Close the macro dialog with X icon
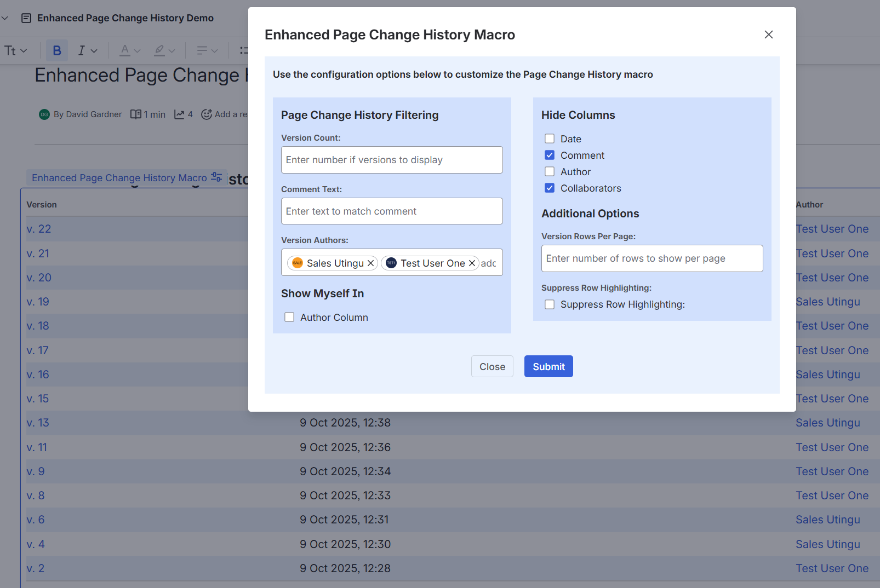Screen dimensions: 880x588 click(768, 34)
